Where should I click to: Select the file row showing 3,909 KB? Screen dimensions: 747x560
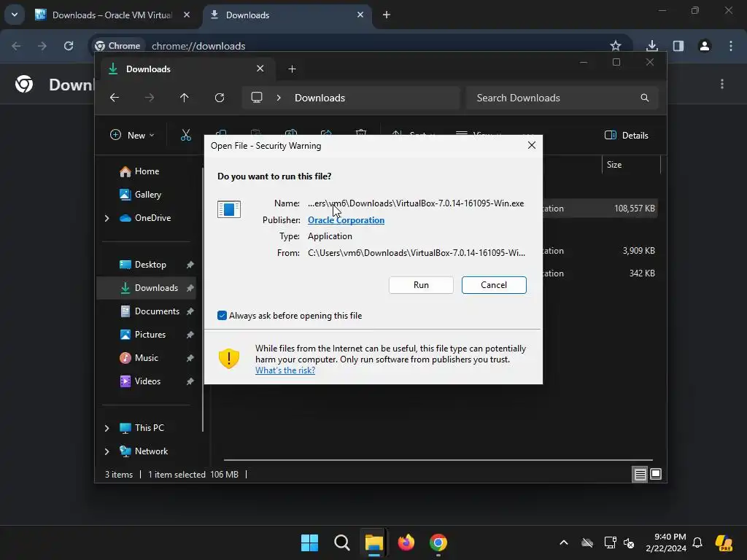pos(600,251)
